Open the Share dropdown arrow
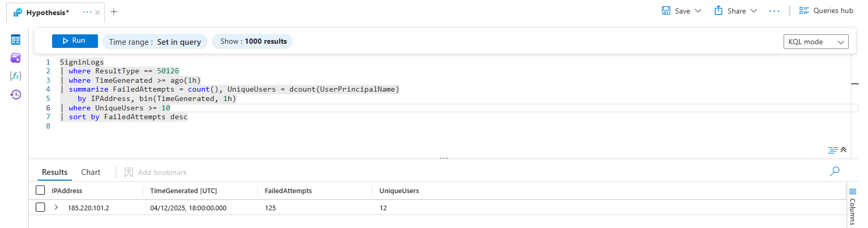868x228 pixels. pyautogui.click(x=753, y=11)
